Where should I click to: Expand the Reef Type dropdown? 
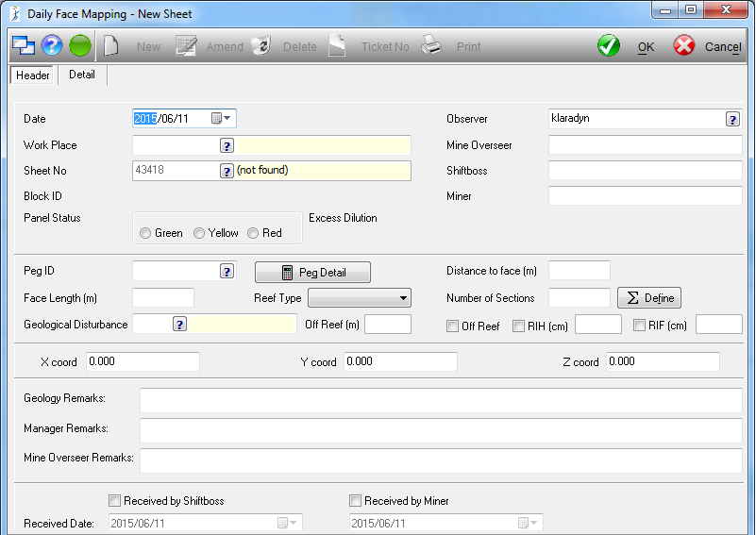[404, 298]
